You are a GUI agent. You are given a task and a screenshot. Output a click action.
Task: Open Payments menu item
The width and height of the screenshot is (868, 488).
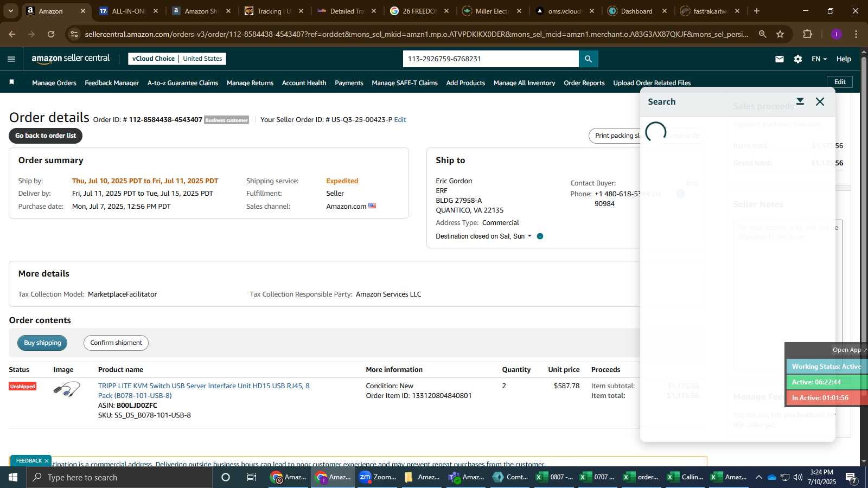(349, 83)
